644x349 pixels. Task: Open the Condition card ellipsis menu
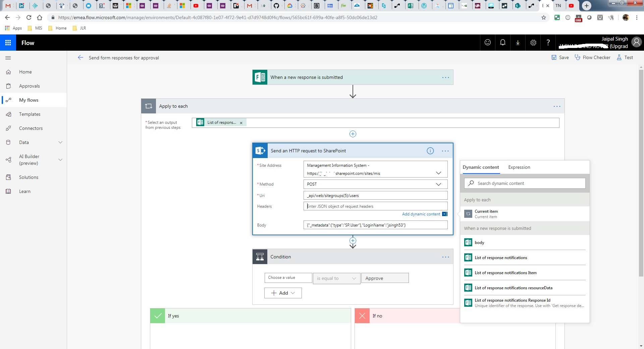(445, 257)
